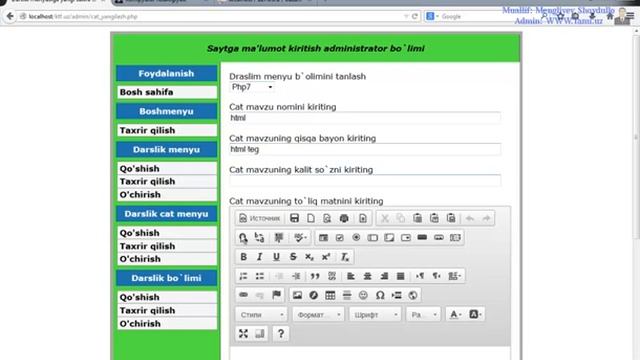The height and width of the screenshot is (360, 640).
Task: Toggle Strikethrough formatting
Action: [293, 257]
